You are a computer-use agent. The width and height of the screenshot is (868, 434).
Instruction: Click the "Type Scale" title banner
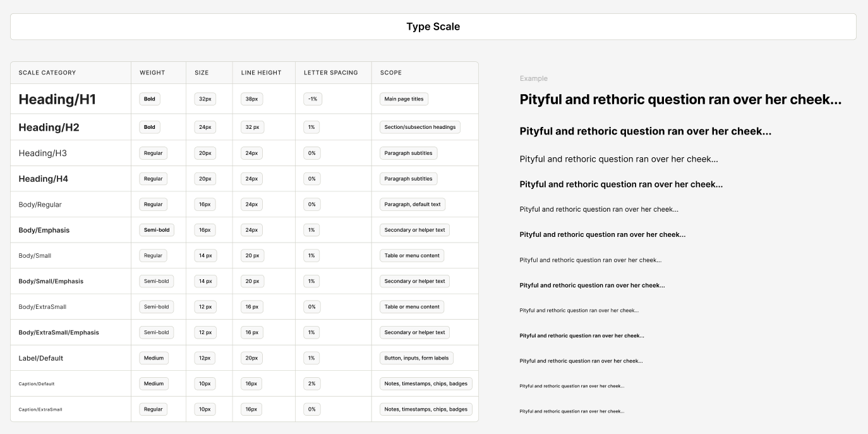(433, 27)
